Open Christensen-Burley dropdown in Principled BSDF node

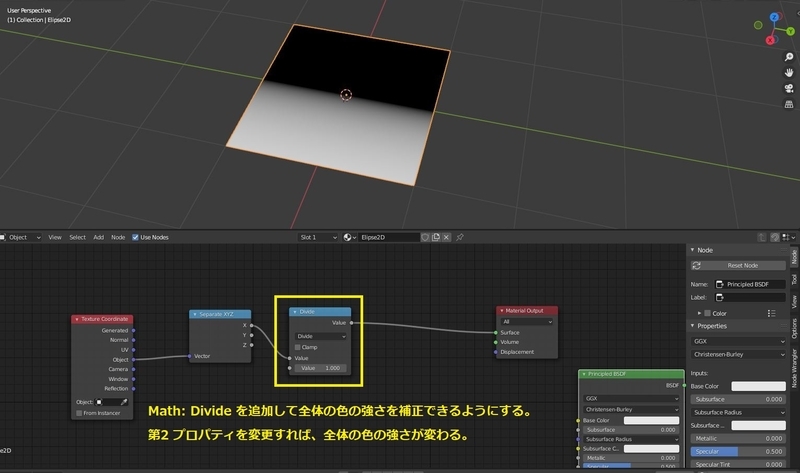631,409
